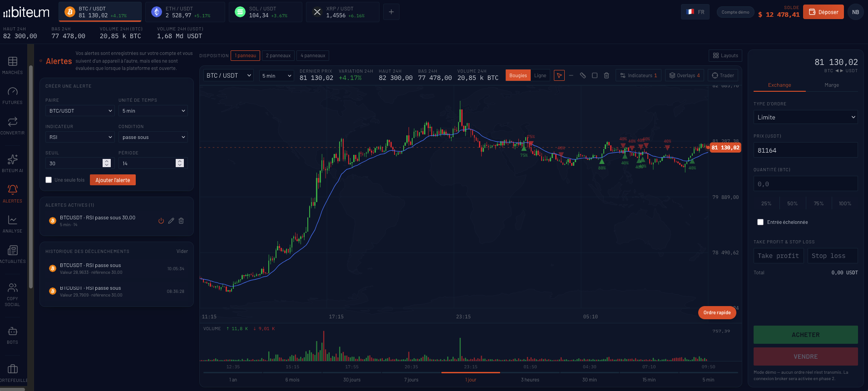
Task: Set quantity to 100% of balance
Action: (845, 203)
